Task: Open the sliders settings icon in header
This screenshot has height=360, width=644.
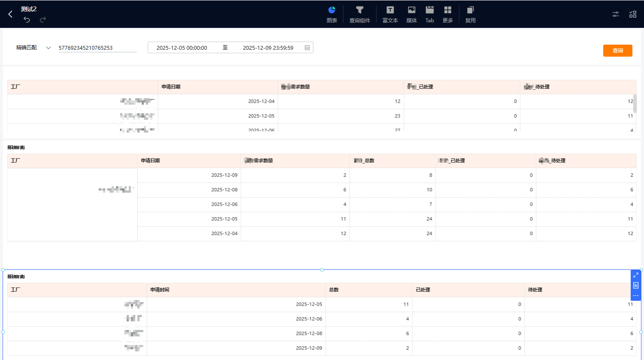Action: click(615, 14)
